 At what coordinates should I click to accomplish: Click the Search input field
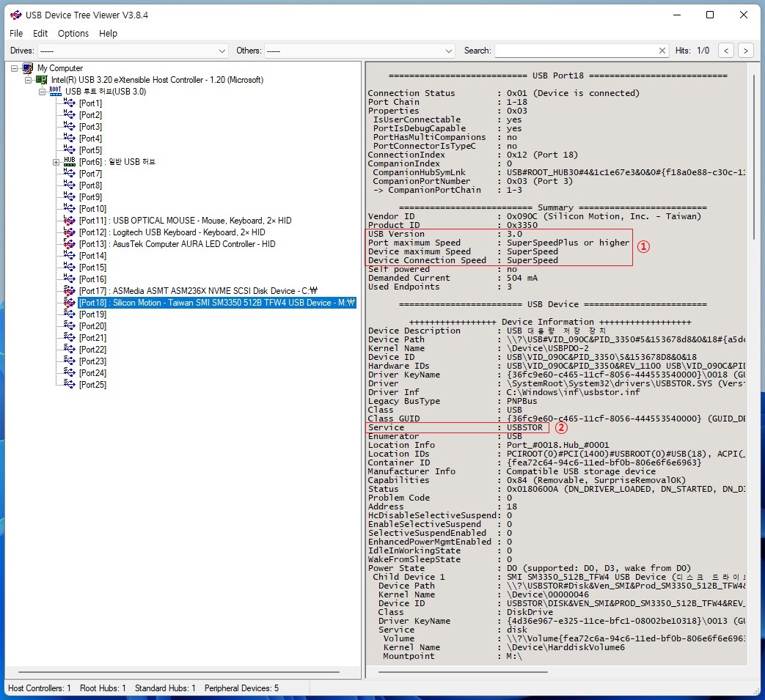point(576,51)
